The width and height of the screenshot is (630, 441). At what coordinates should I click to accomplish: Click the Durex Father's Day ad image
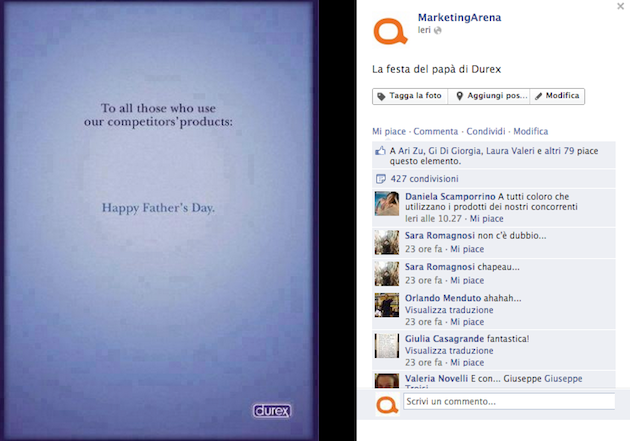coord(160,220)
